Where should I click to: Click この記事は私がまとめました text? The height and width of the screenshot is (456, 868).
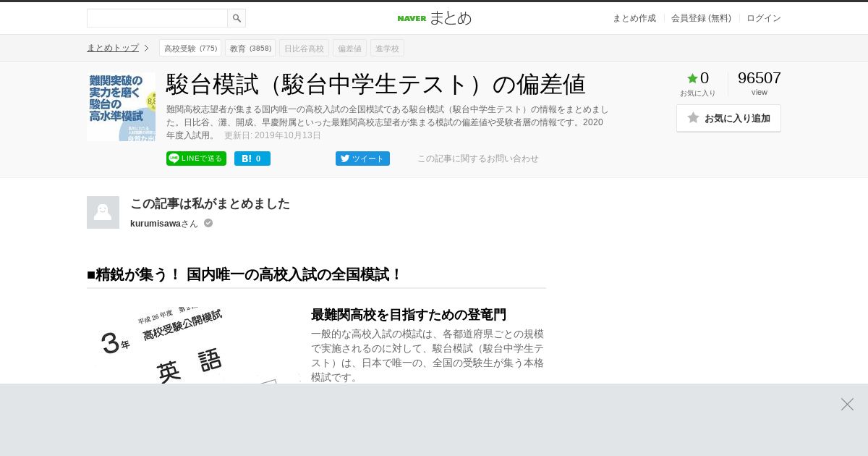pos(210,203)
